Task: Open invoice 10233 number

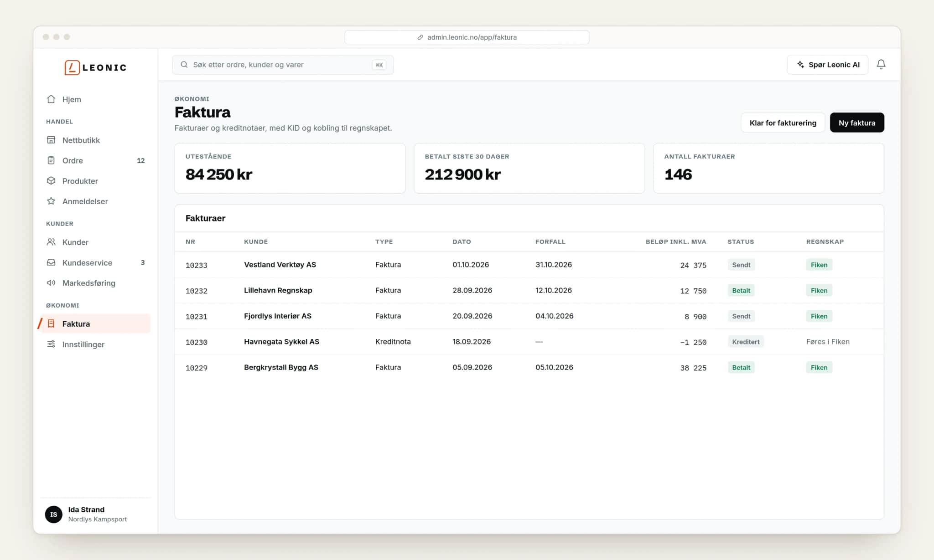Action: coord(196,265)
